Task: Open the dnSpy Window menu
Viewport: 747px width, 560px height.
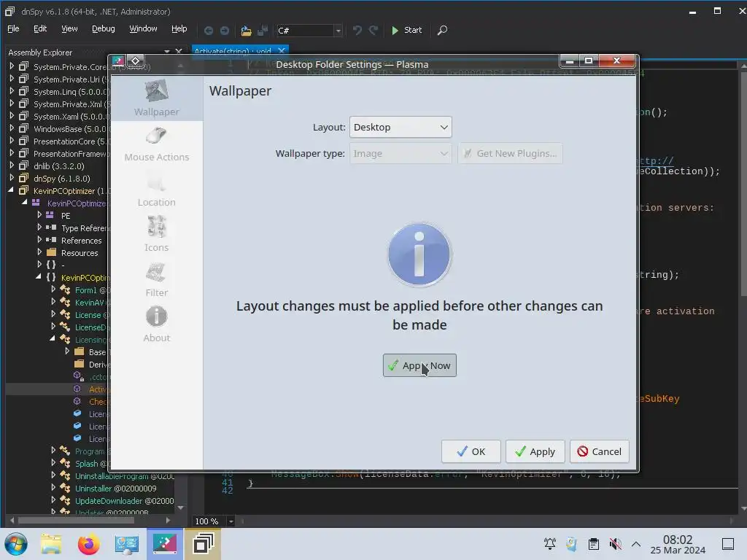Action: pos(143,29)
